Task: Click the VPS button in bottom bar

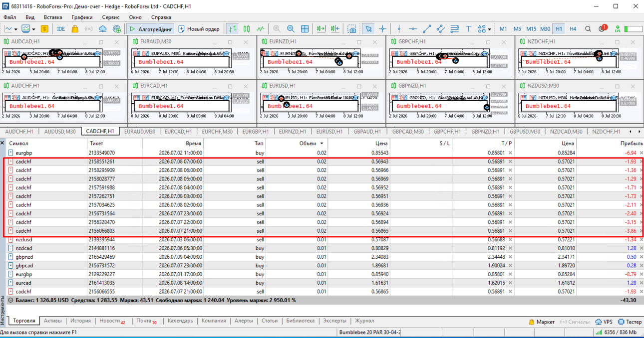Action: pyautogui.click(x=604, y=322)
